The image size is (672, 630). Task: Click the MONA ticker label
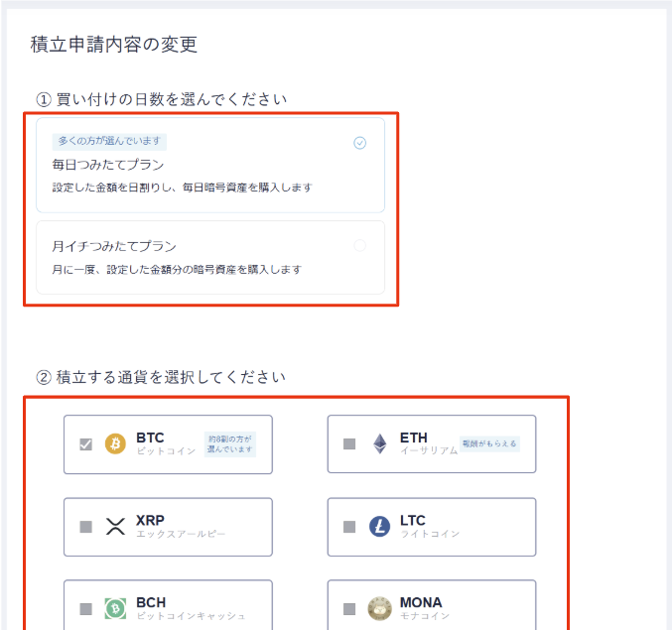click(421, 602)
